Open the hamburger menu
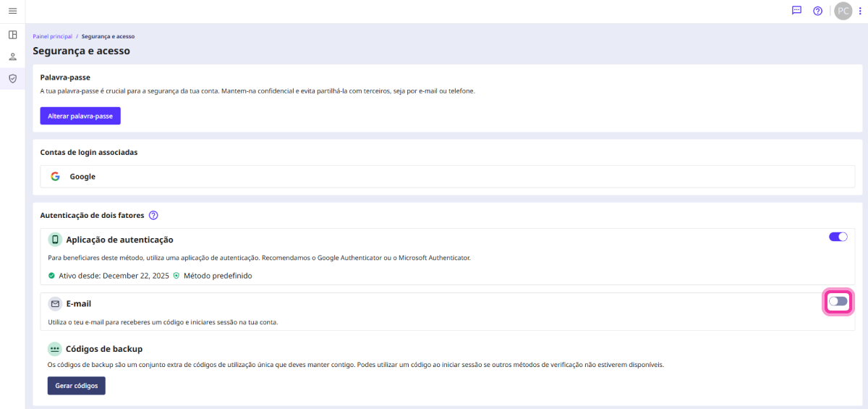 [12, 11]
